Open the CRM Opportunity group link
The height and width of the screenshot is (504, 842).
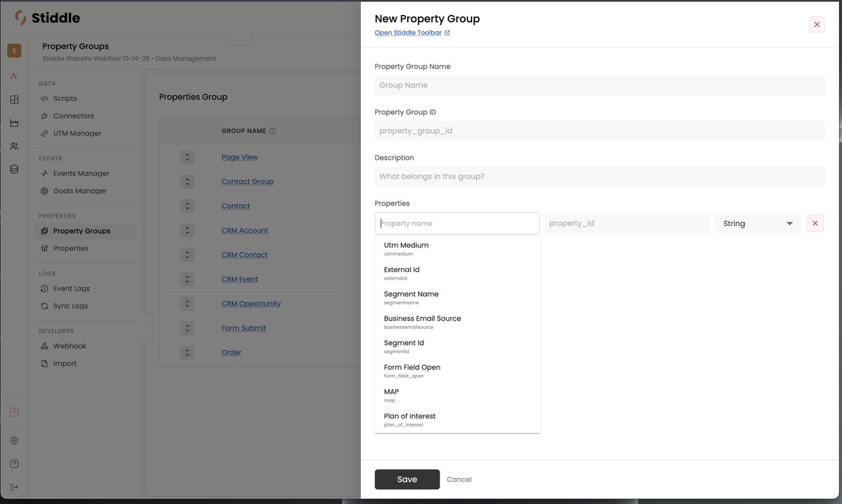(x=251, y=304)
